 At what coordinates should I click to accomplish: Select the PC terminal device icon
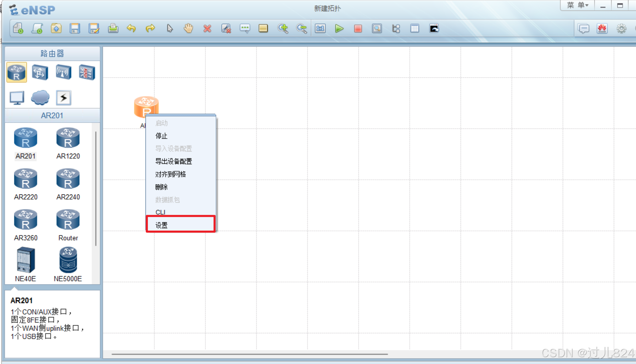tap(16, 97)
